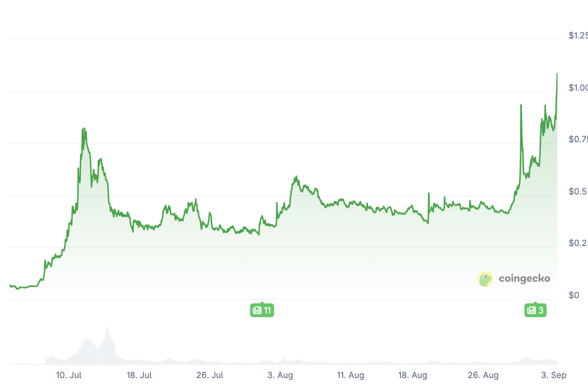This screenshot has width=588, height=389.
Task: Click the 3. Sep date label
Action: click(x=554, y=375)
